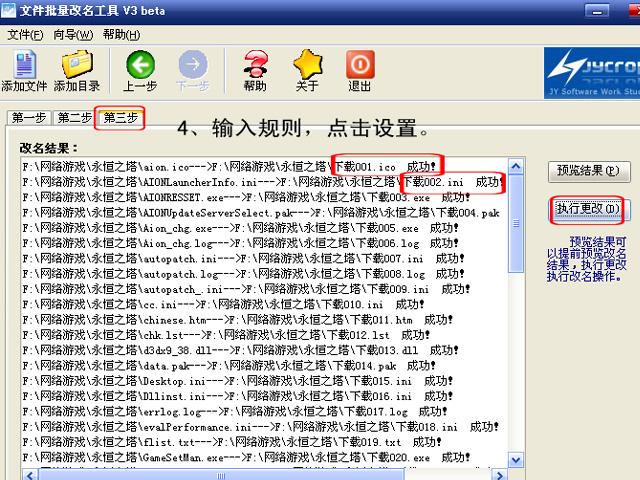Select the AIONUpdateServerSelect.pak result row
This screenshot has height=480, width=640.
pos(261,213)
